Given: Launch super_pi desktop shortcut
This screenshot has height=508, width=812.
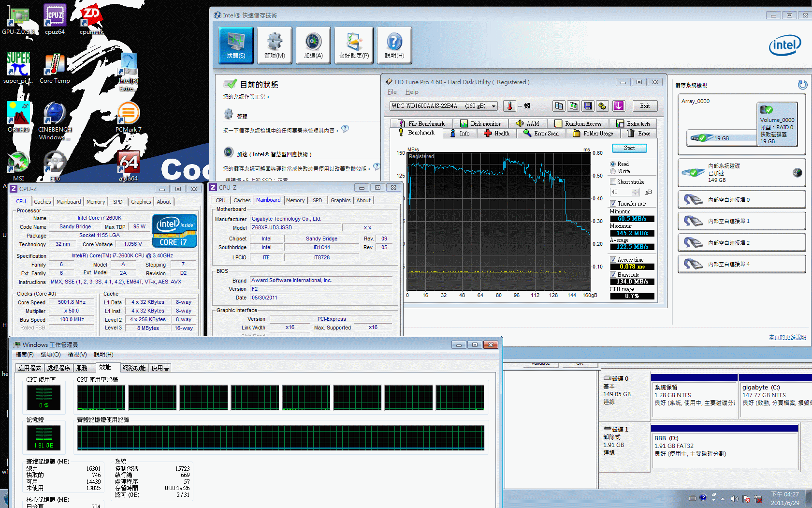Looking at the screenshot, I should pyautogui.click(x=18, y=68).
